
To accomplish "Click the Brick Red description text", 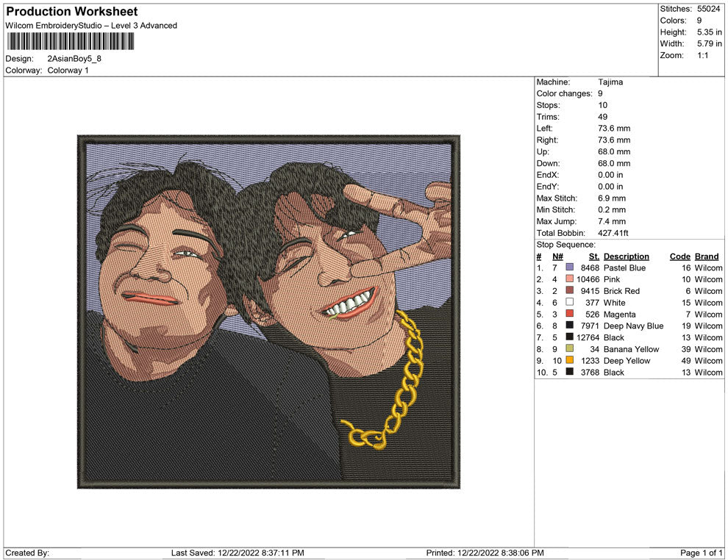I will coord(621,291).
